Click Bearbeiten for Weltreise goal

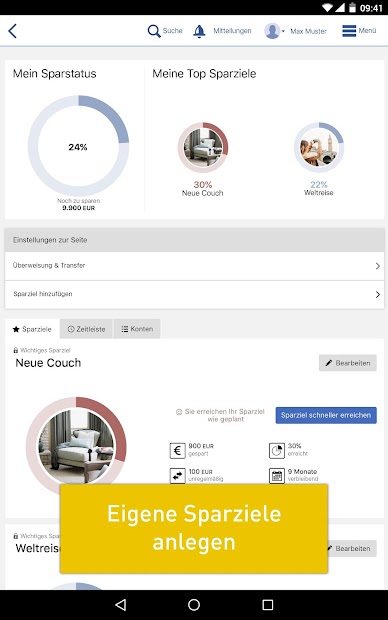(x=352, y=548)
